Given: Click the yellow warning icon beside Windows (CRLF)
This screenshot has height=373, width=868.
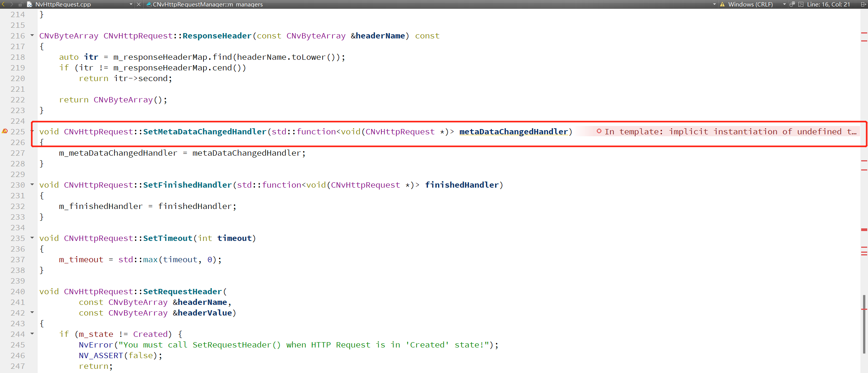Looking at the screenshot, I should coord(722,4).
